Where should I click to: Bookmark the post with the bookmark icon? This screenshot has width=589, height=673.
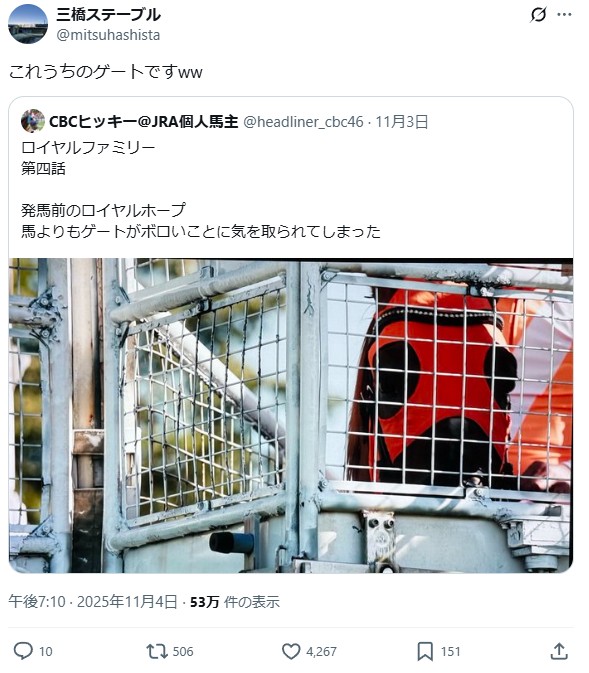coord(425,651)
